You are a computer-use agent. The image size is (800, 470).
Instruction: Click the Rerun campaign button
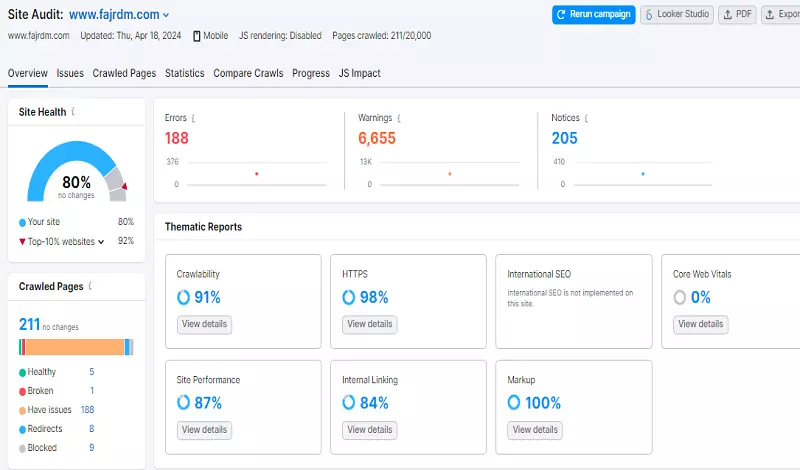point(593,14)
